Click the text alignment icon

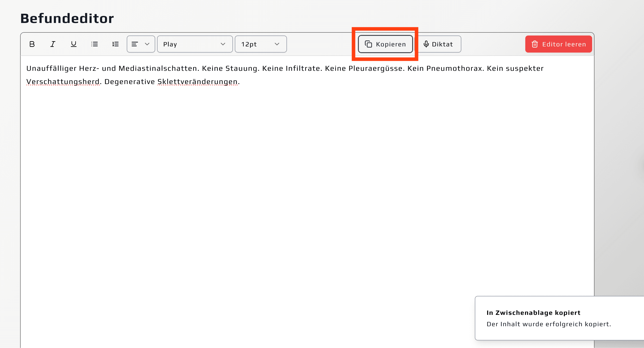coord(135,44)
